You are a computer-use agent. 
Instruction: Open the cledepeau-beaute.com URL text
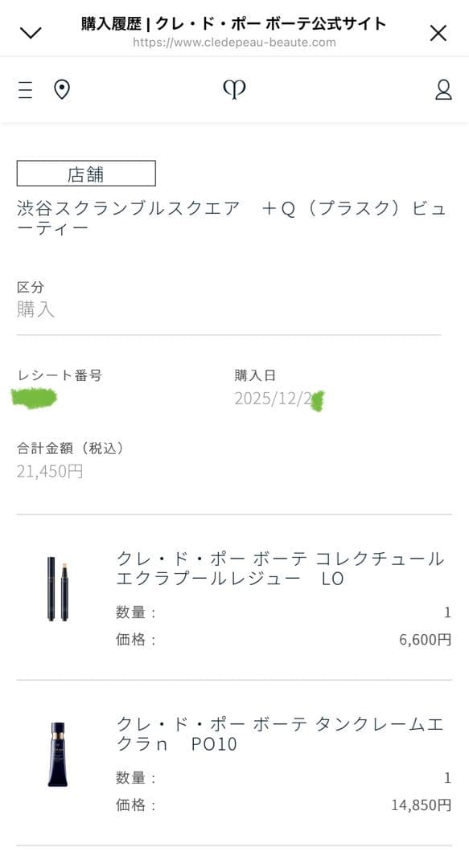tap(234, 44)
